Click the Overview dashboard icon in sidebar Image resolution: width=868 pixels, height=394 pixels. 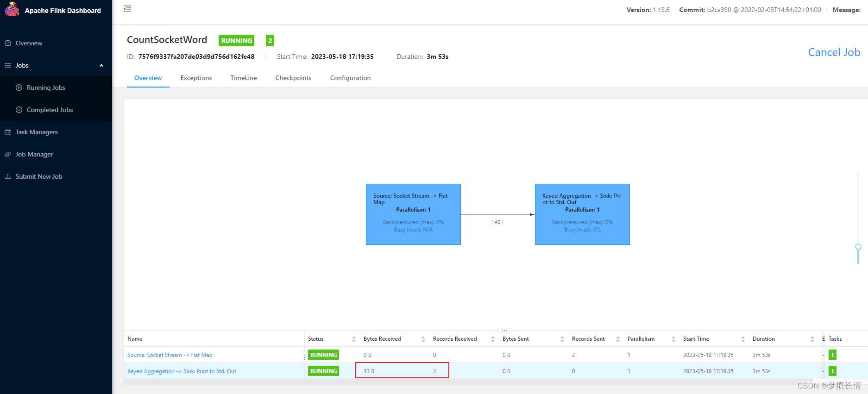point(8,43)
